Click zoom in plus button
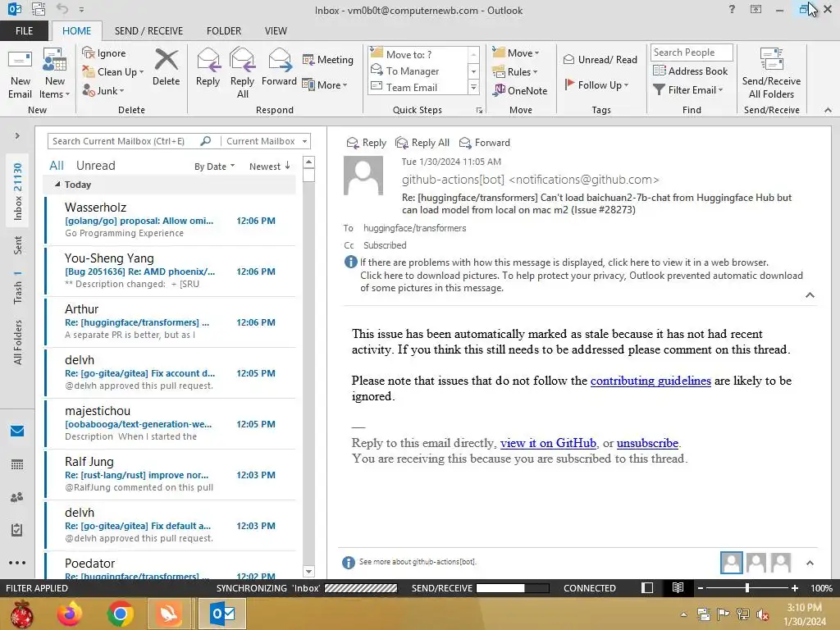 coord(794,588)
